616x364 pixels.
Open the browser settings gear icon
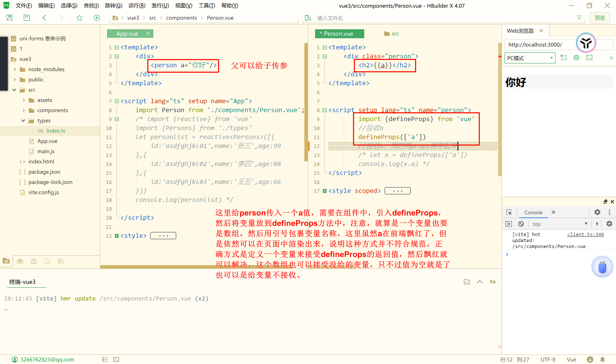[576, 58]
